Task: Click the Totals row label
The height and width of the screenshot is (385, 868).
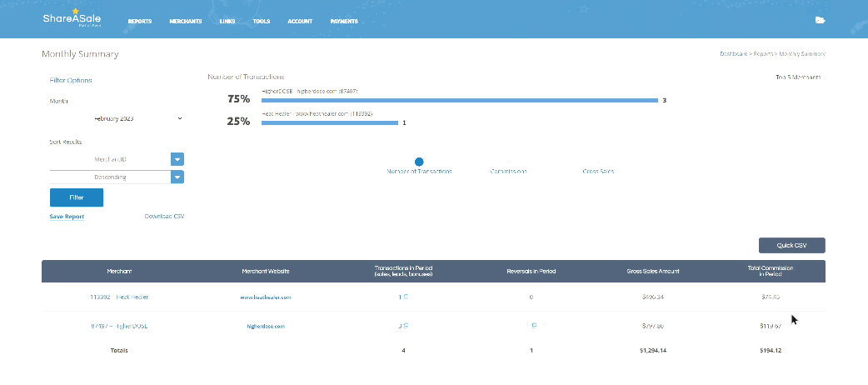Action: click(x=119, y=351)
